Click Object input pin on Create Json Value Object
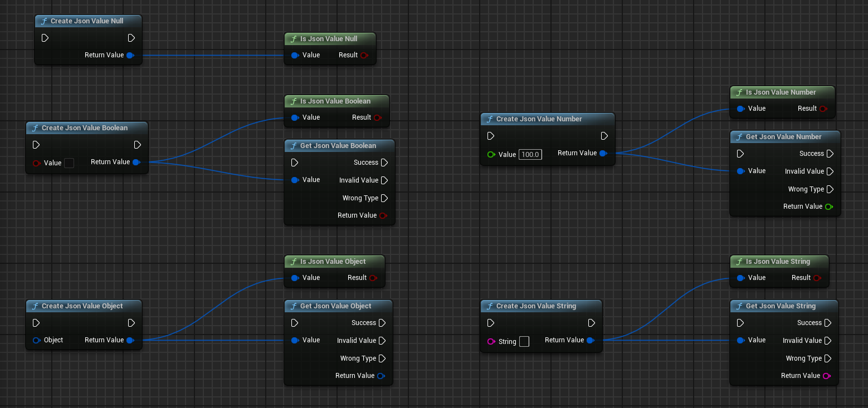This screenshot has height=408, width=868. (37, 340)
